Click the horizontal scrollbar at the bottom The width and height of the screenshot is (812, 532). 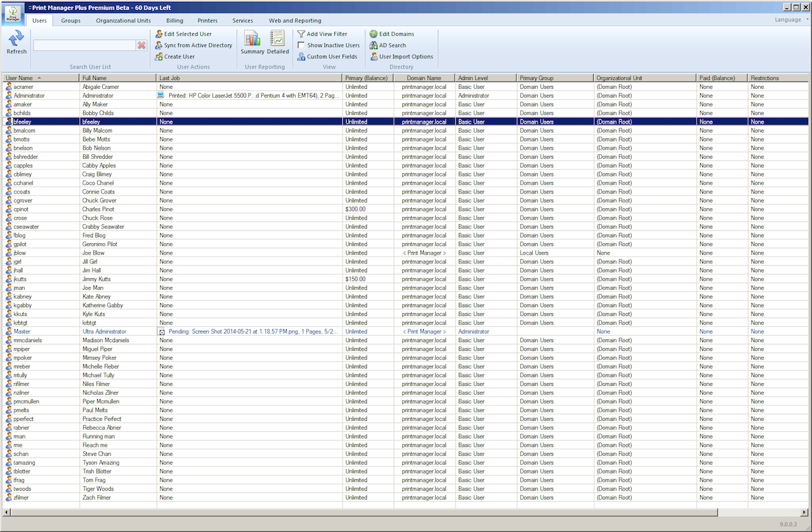(362, 512)
